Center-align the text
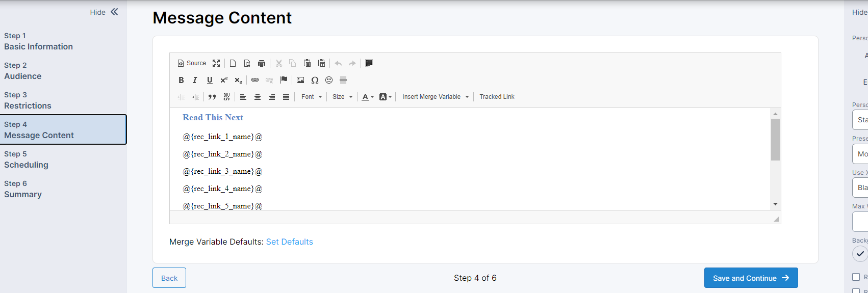868x293 pixels. (258, 97)
